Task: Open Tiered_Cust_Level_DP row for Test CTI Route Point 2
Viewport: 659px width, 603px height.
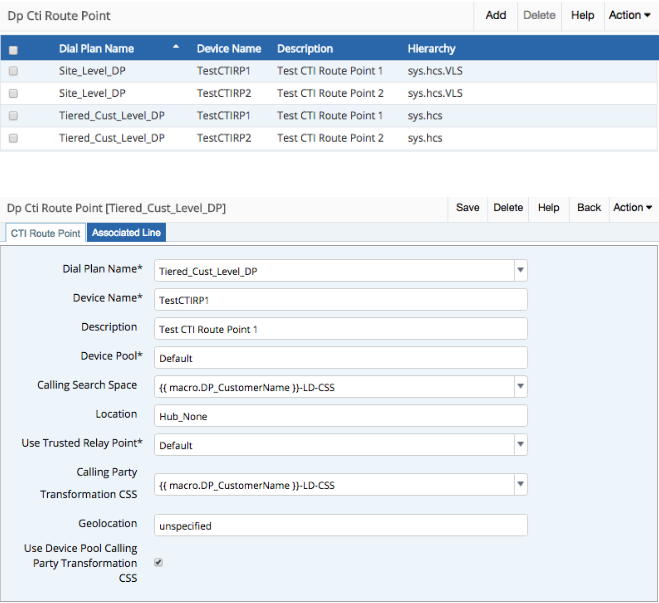Action: pyautogui.click(x=329, y=138)
